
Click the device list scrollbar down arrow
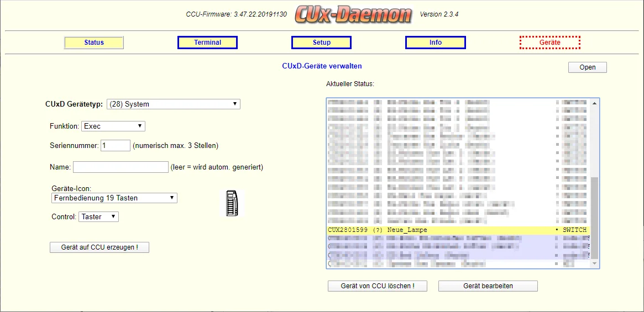[x=594, y=263]
